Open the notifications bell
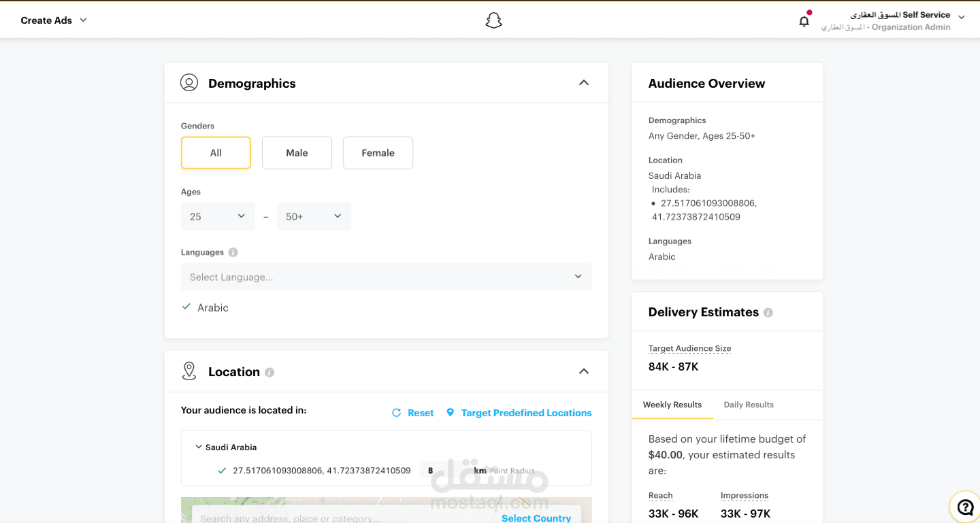 (x=804, y=21)
